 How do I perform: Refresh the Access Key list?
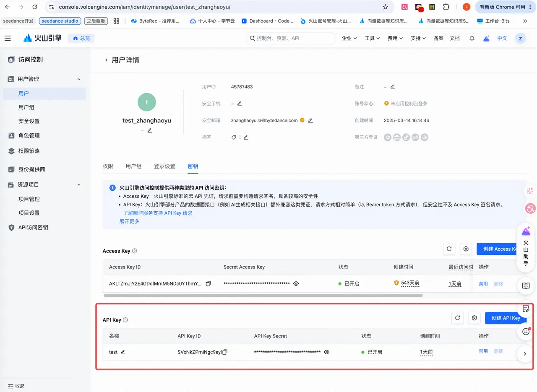449,249
